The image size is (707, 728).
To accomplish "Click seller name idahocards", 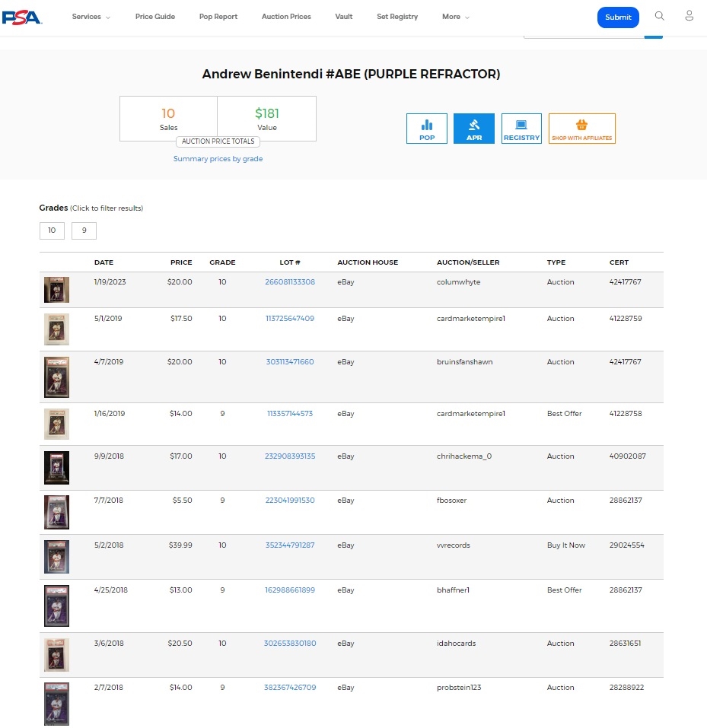I will [x=456, y=643].
